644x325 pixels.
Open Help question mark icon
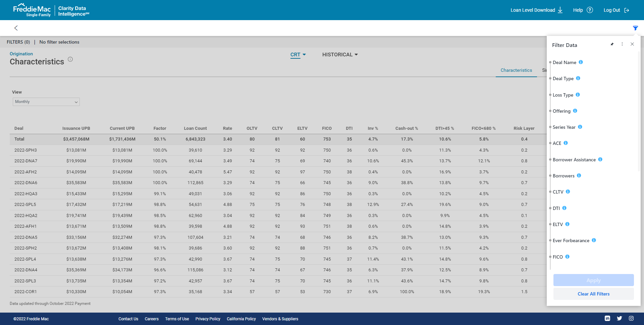590,10
